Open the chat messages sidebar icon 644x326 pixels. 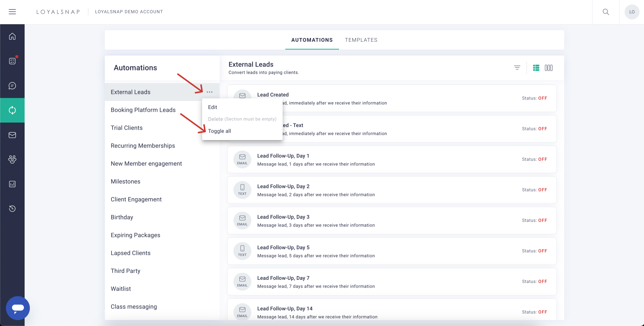tap(12, 86)
